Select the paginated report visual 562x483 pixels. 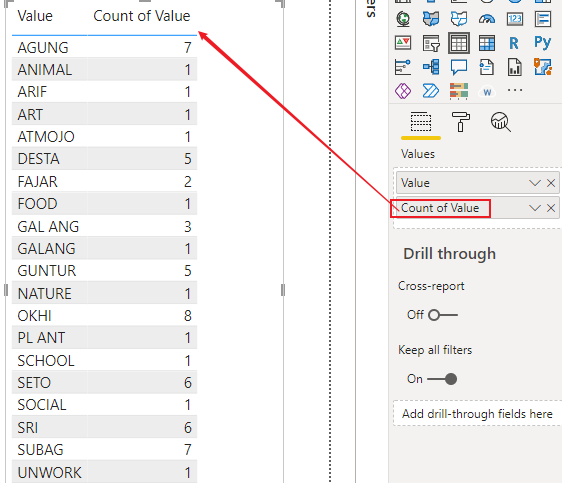tap(515, 67)
